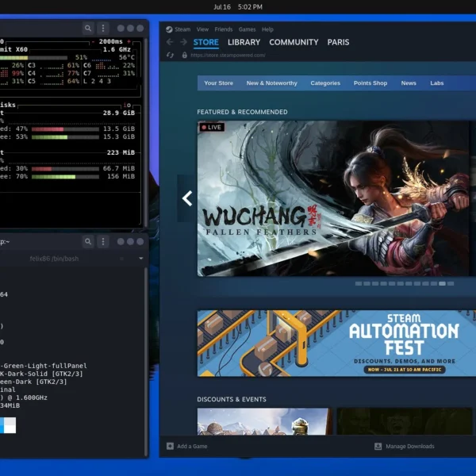The image size is (476, 476).
Task: Open the Labs link
Action: click(436, 83)
